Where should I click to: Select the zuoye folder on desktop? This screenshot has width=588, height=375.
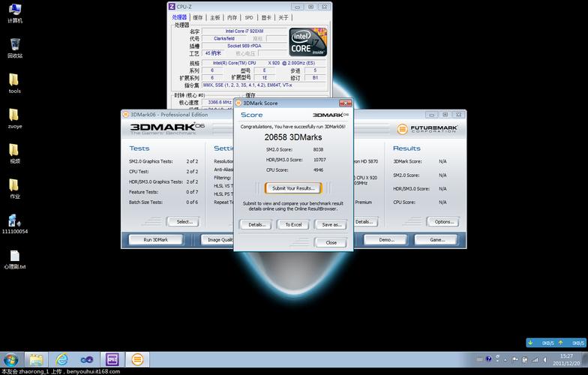(x=15, y=118)
